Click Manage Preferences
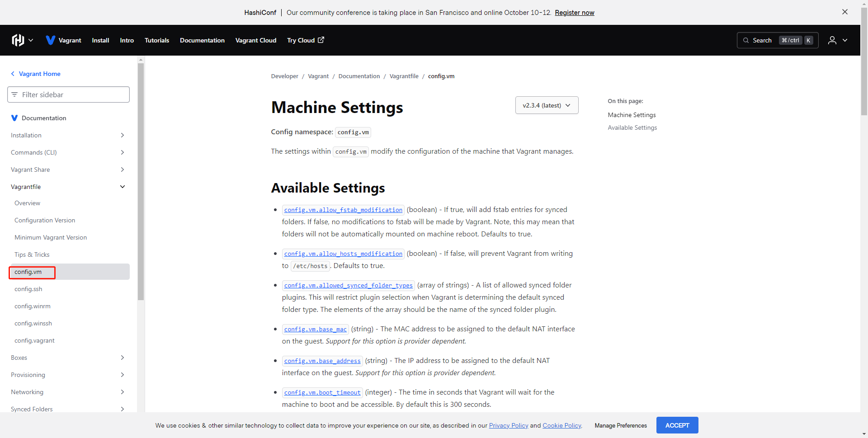Viewport: 868px width, 438px height. 621,425
